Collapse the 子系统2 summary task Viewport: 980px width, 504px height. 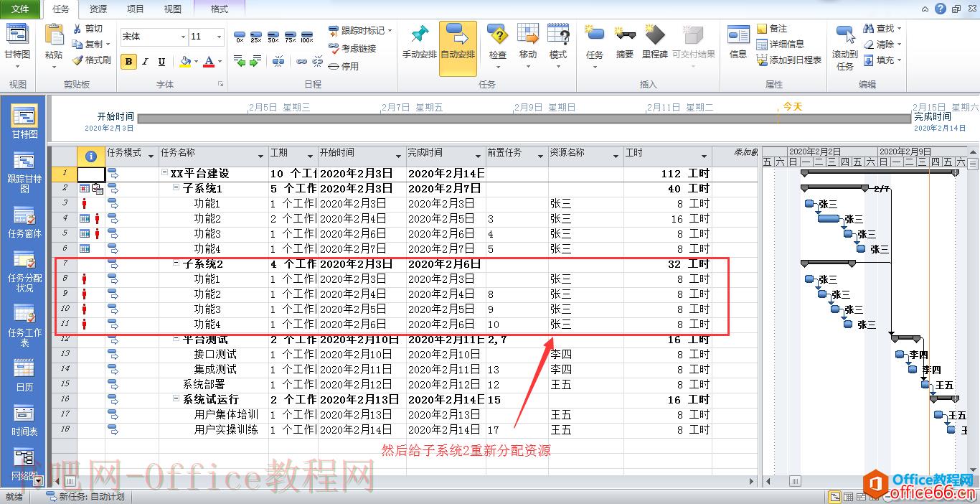176,263
